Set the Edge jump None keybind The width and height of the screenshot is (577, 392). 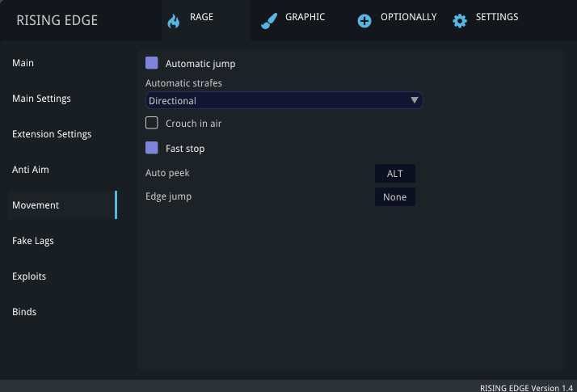[395, 197]
